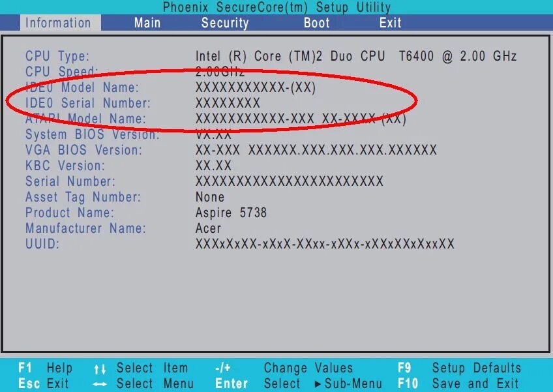Click the Acer manufacturer value
The width and height of the screenshot is (553, 392).
click(x=208, y=228)
